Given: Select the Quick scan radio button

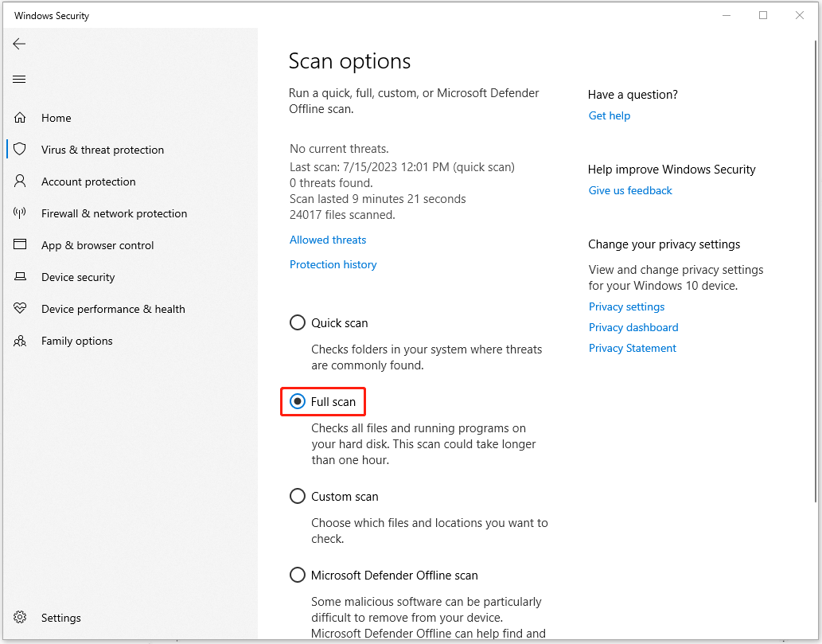Looking at the screenshot, I should (298, 322).
